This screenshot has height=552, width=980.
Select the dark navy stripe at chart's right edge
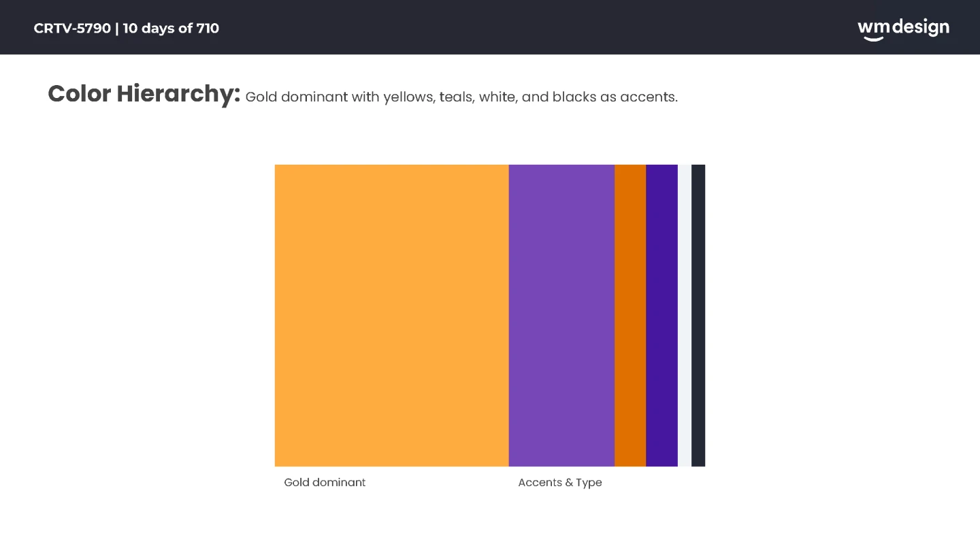pos(698,315)
